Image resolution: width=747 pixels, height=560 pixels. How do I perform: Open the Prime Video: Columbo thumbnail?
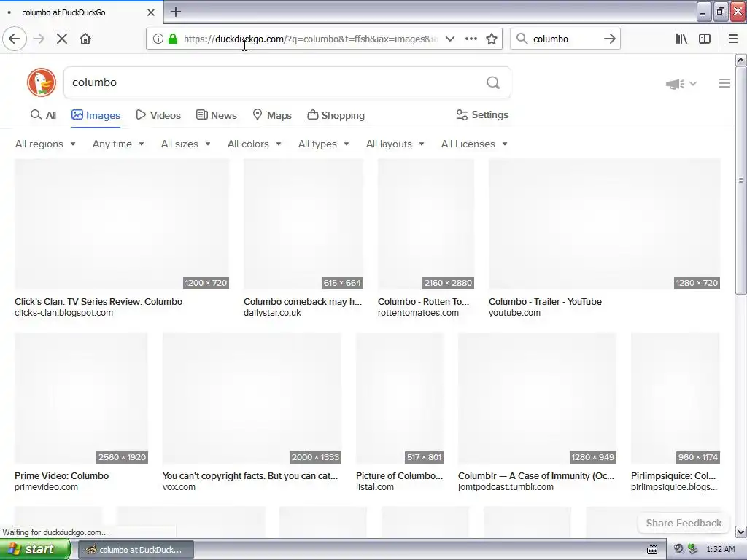click(81, 398)
